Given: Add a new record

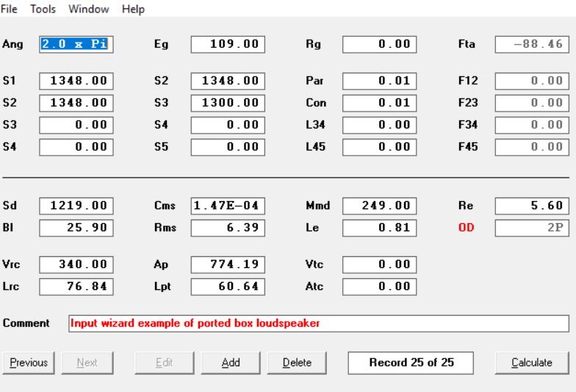Looking at the screenshot, I should click(231, 363).
